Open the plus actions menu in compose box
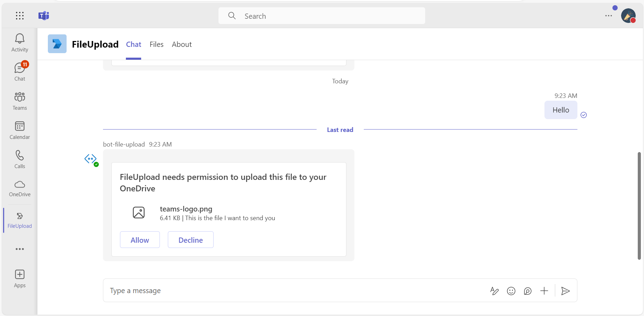 click(x=544, y=291)
